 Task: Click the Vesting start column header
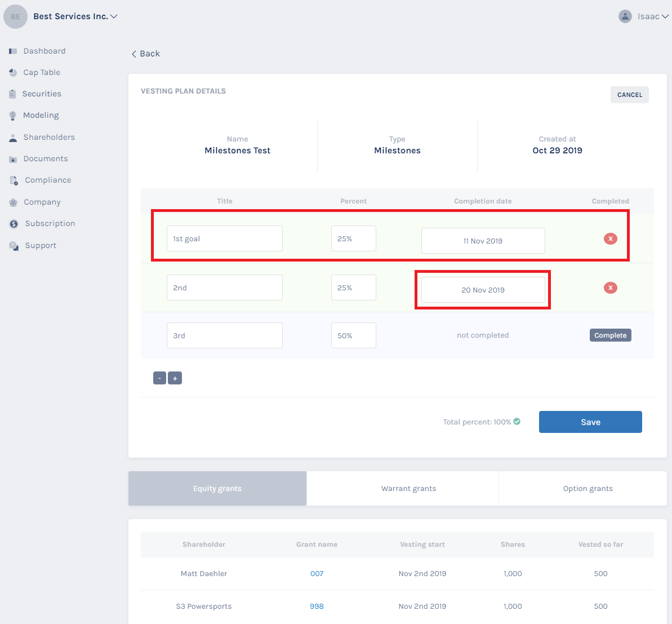pos(422,544)
